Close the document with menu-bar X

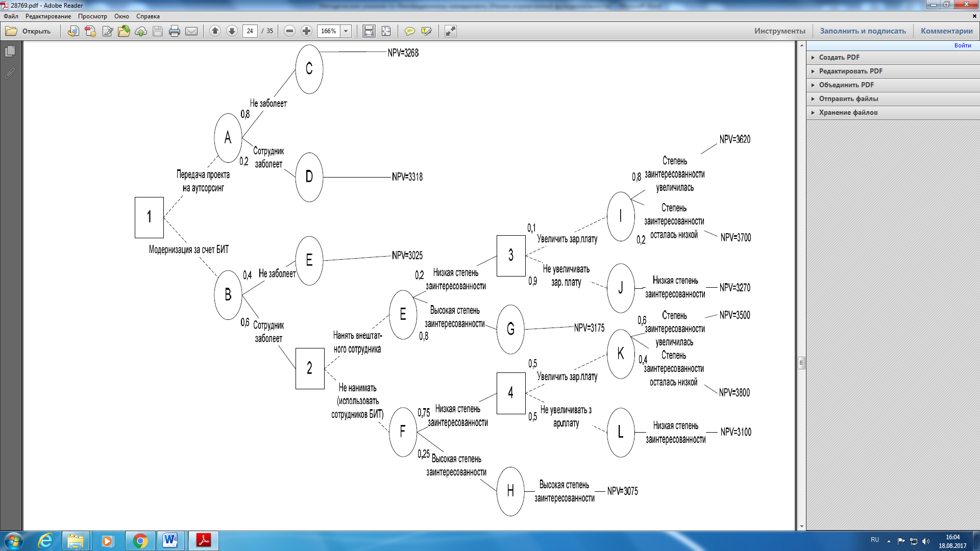pyautogui.click(x=974, y=16)
